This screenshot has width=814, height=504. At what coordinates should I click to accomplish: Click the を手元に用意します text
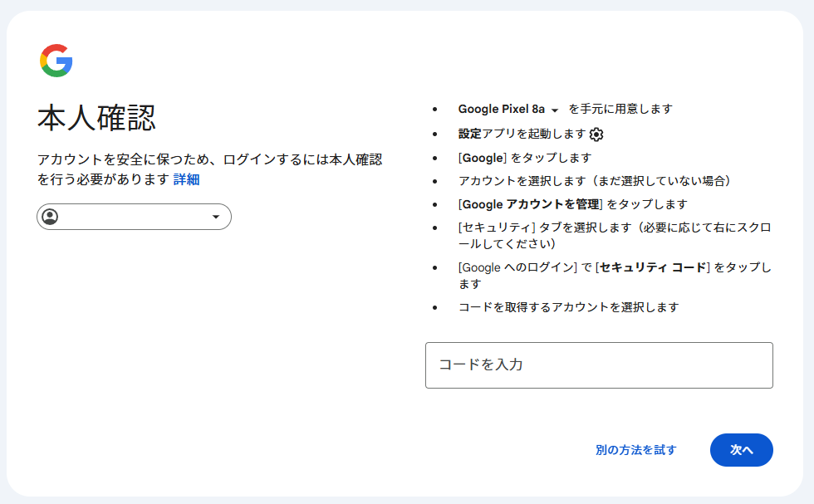620,109
